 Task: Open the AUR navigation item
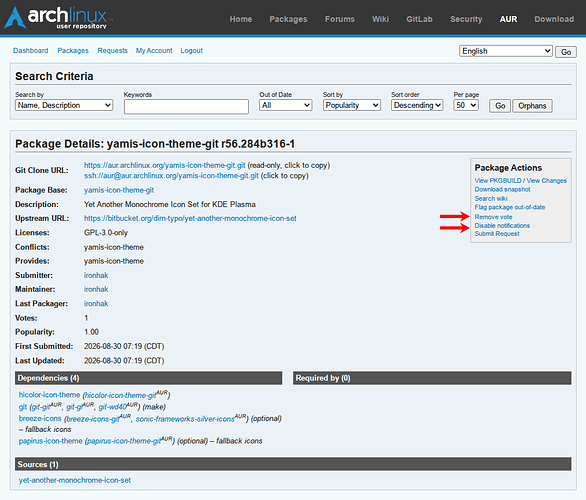(508, 19)
